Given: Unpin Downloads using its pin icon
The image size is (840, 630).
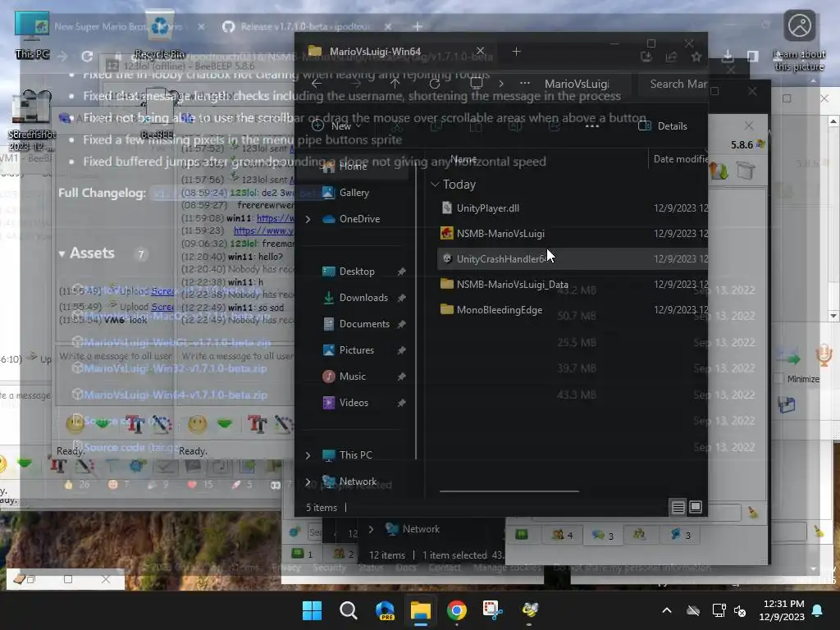Looking at the screenshot, I should (x=401, y=298).
